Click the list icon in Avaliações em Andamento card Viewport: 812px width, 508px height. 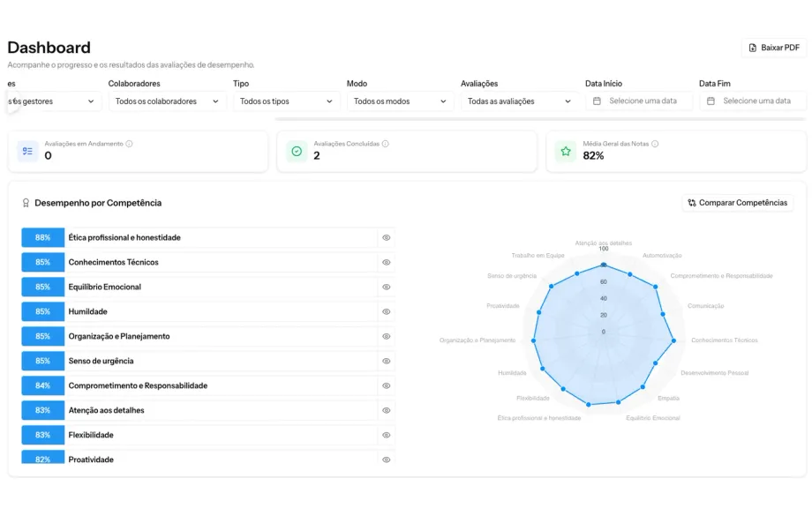pyautogui.click(x=27, y=151)
